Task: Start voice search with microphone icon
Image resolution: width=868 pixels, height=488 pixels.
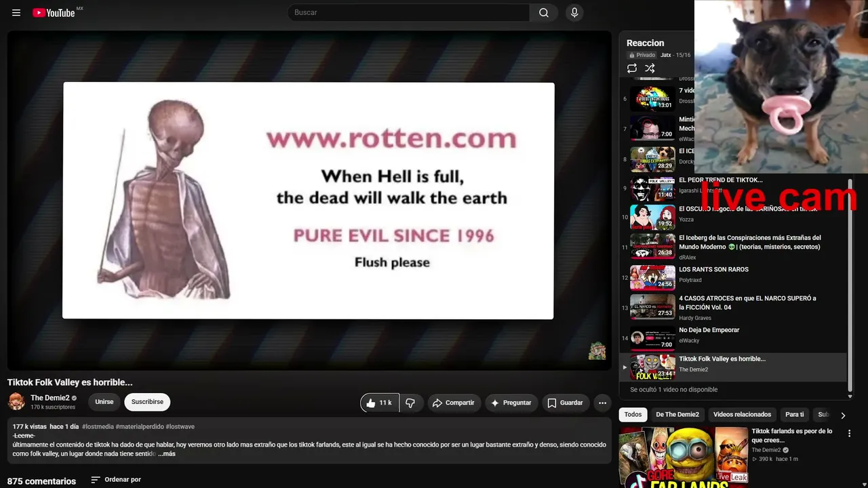Action: (x=574, y=13)
